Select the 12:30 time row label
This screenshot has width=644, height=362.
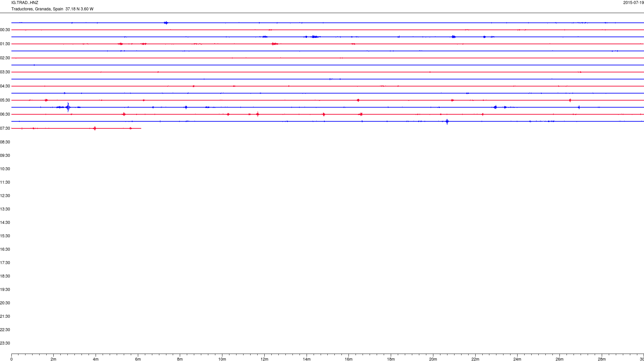5,196
